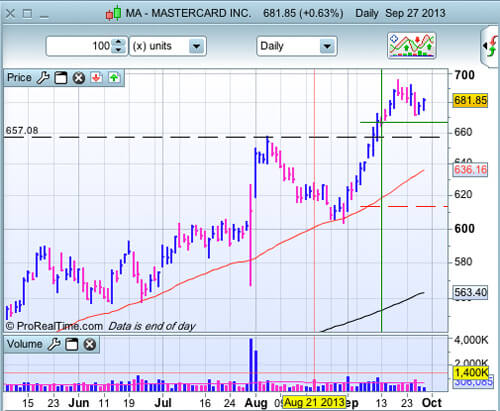Close the chart window with X

11,14
